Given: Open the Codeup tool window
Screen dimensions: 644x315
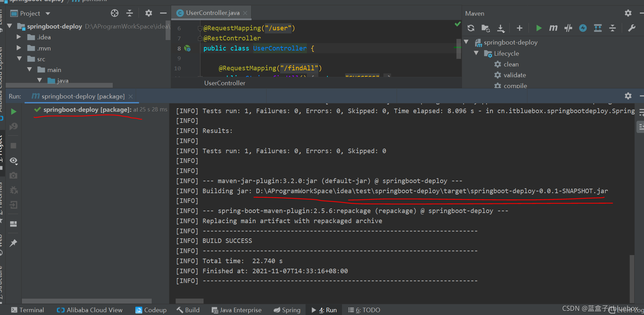Looking at the screenshot, I should pyautogui.click(x=151, y=310).
